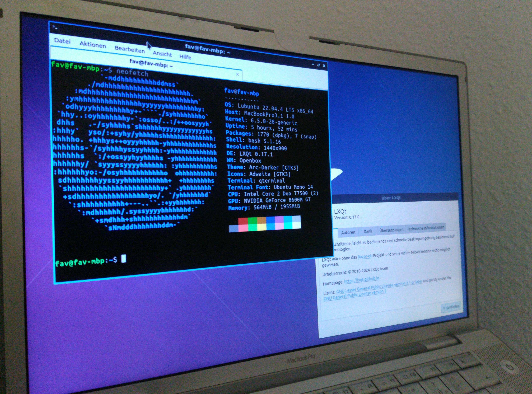Viewport: 532px width, 394px height.
Task: Open the Bearbeiten menu
Action: point(129,49)
